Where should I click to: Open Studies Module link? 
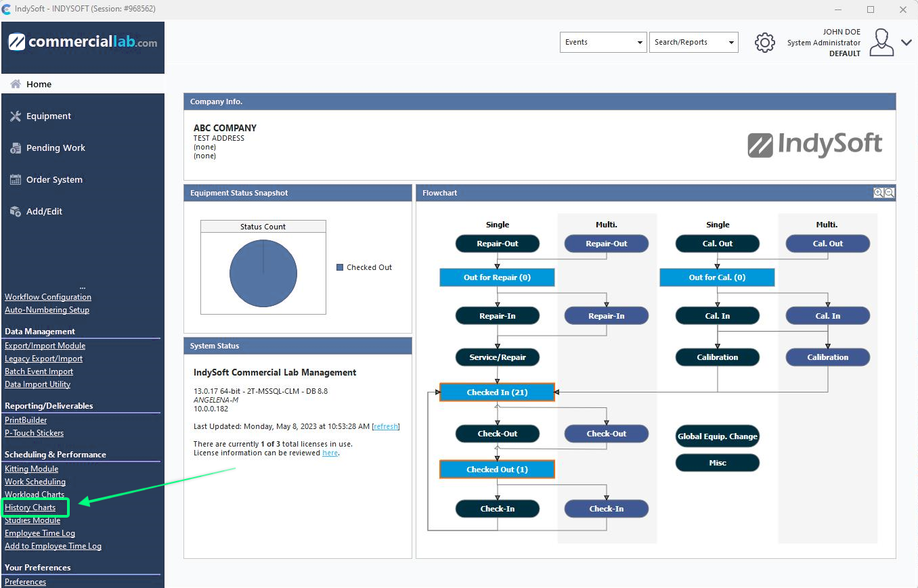(x=32, y=520)
